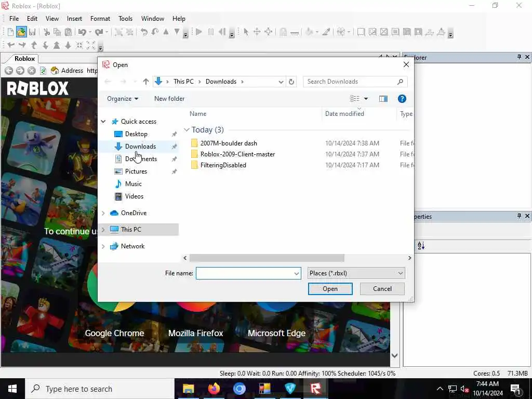
Task: Click the This PC breadcrumb in path bar
Action: [x=183, y=82]
